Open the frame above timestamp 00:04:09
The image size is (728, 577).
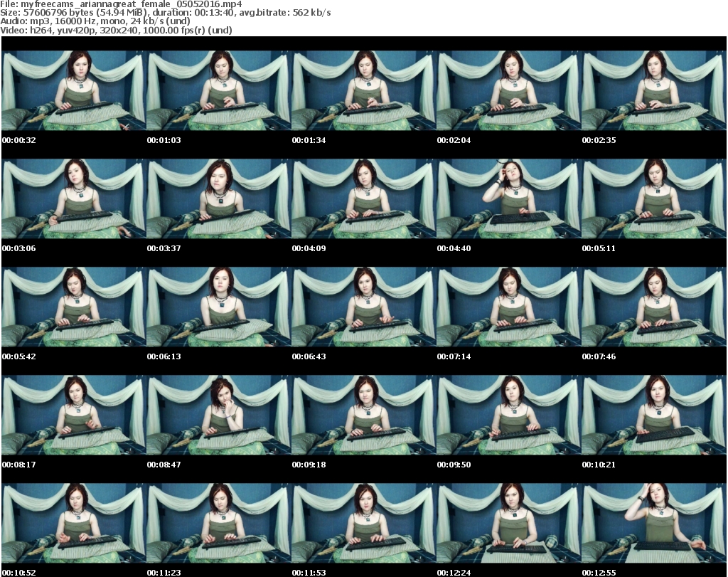364,198
